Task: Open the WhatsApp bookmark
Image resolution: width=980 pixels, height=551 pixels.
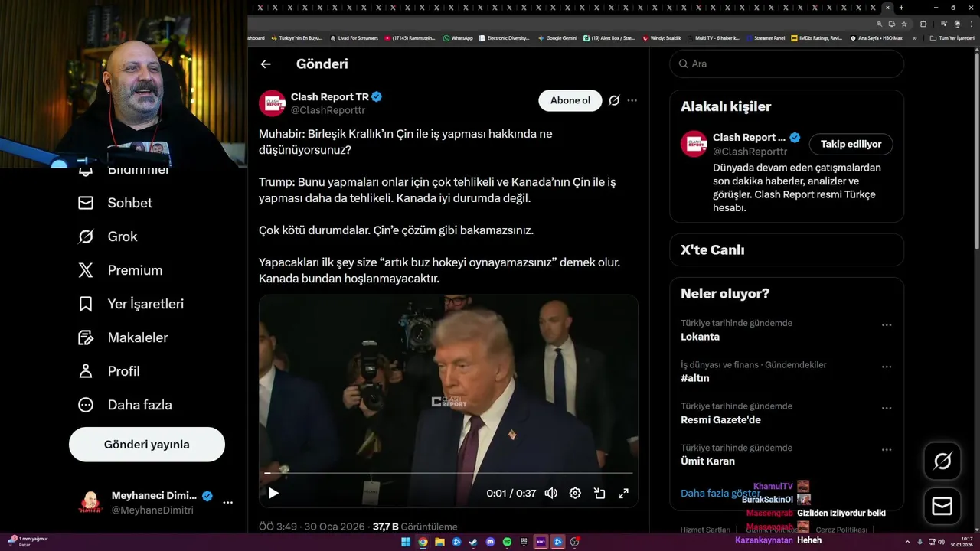Action: (458, 37)
